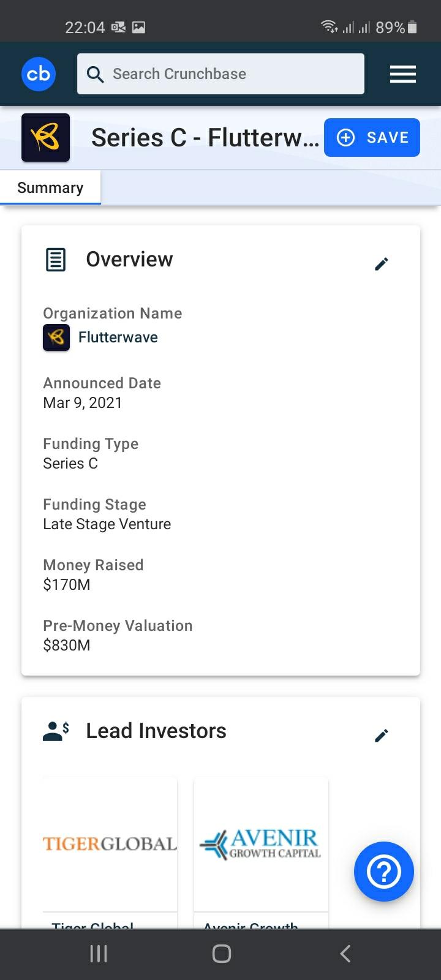Tap the Overview document icon
Image resolution: width=441 pixels, height=980 pixels.
click(x=56, y=260)
